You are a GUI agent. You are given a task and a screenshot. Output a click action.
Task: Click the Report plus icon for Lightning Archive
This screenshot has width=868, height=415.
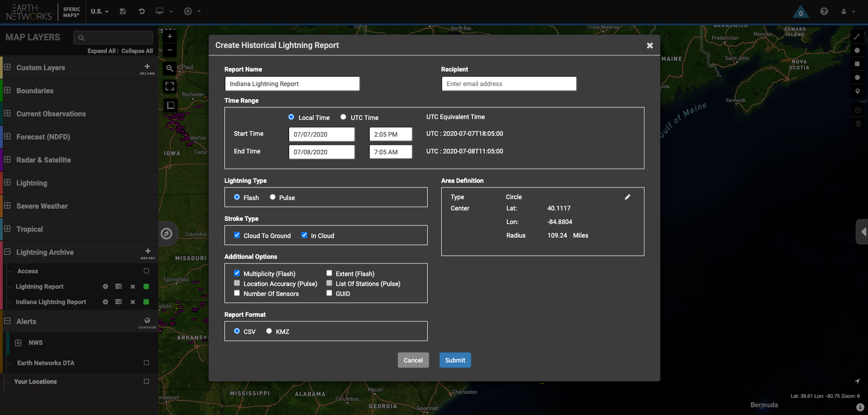click(x=148, y=253)
